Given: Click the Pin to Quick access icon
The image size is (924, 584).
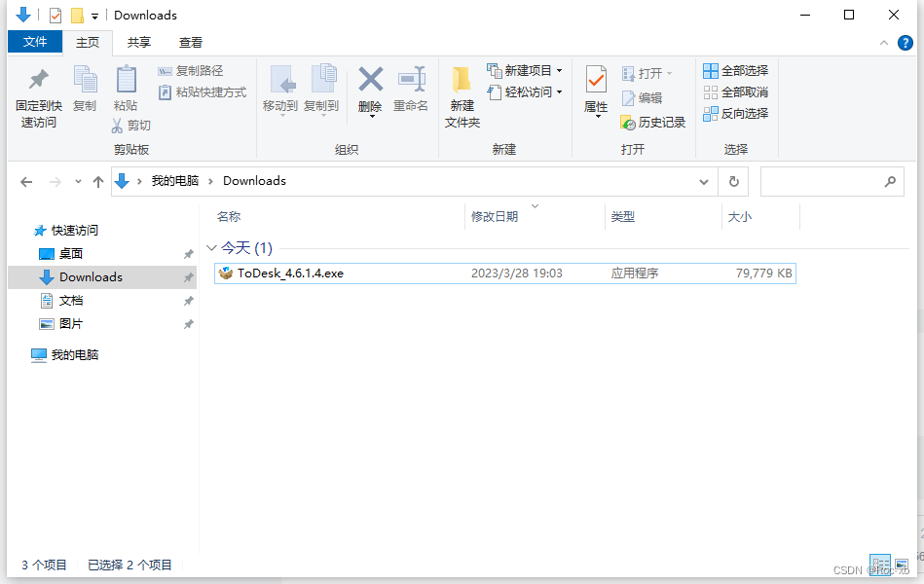Looking at the screenshot, I should [x=39, y=79].
